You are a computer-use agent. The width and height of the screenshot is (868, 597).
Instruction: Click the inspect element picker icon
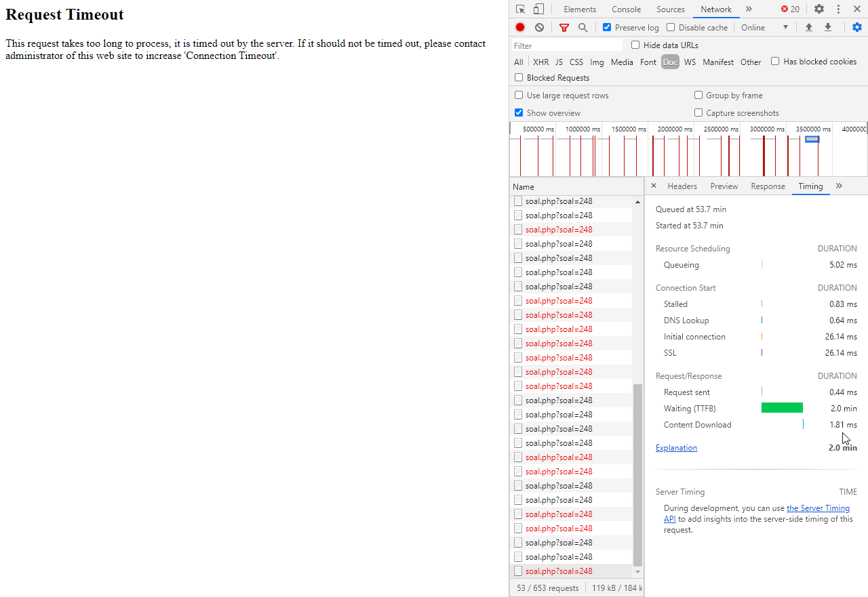(x=520, y=9)
